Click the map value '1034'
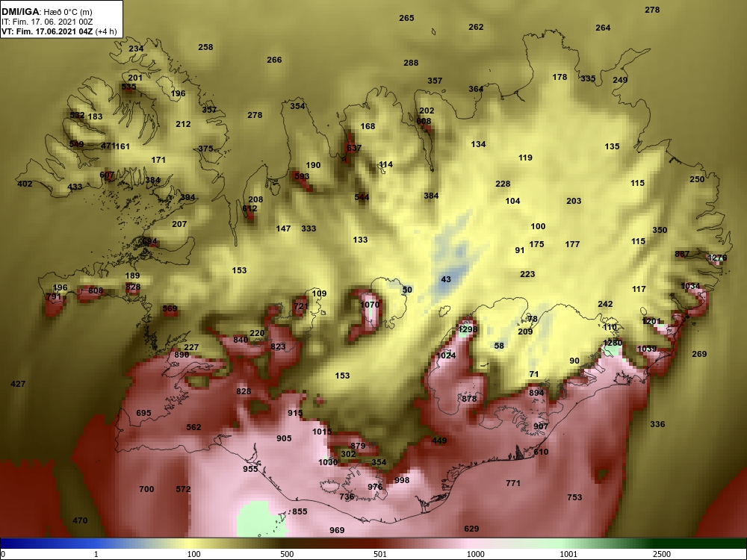The width and height of the screenshot is (747, 560). (690, 286)
